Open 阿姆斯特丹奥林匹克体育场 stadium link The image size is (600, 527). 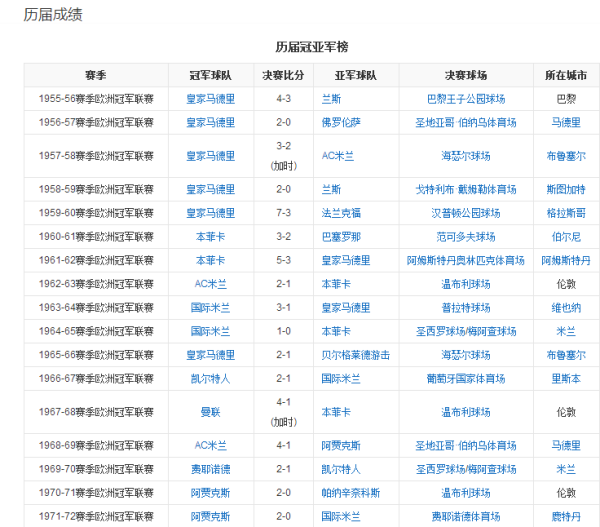point(466,261)
